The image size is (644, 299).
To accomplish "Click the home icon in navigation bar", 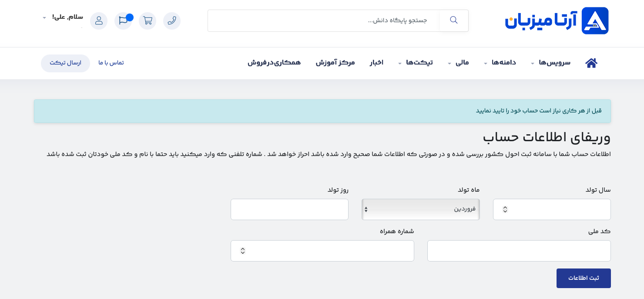I will click(591, 63).
